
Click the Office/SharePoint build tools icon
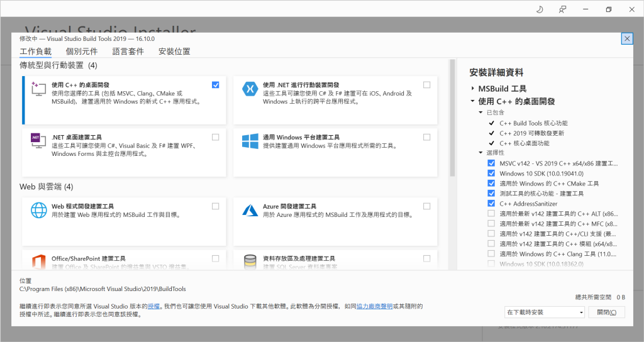[38, 262]
